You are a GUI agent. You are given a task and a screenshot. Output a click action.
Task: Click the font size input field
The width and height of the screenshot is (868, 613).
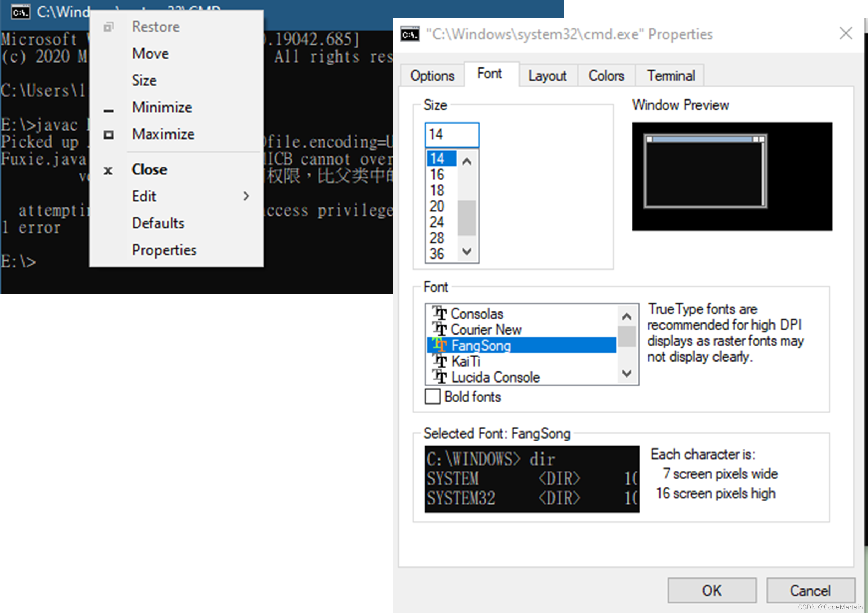tap(452, 135)
